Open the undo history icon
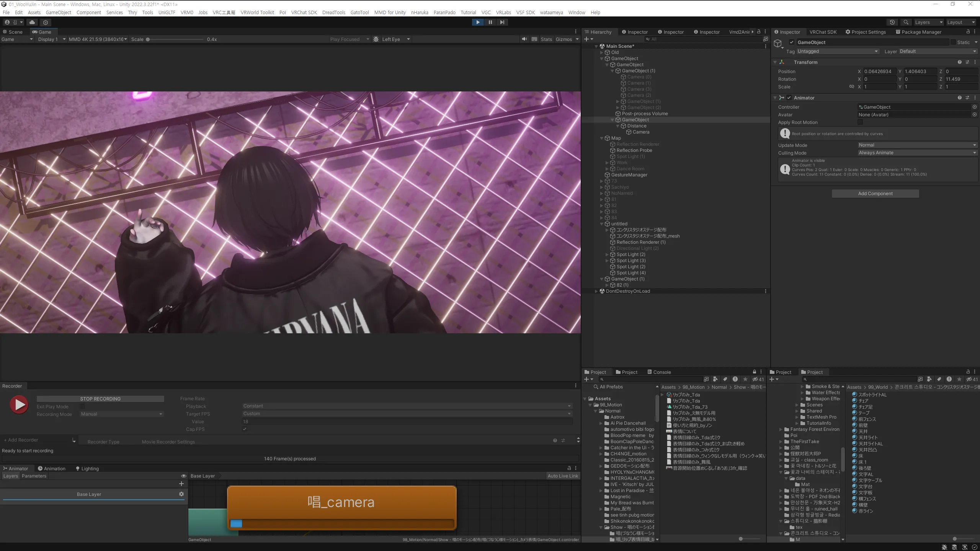This screenshot has width=980, height=551. tap(892, 22)
